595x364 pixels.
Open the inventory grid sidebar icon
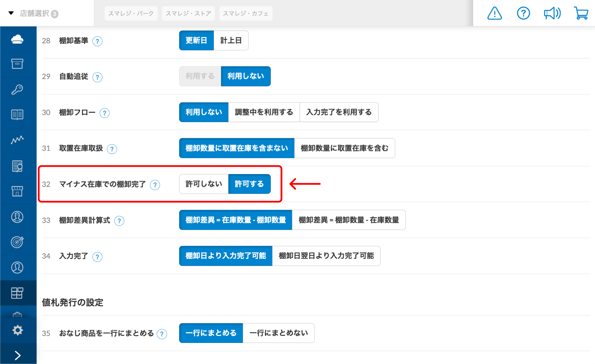point(17,293)
